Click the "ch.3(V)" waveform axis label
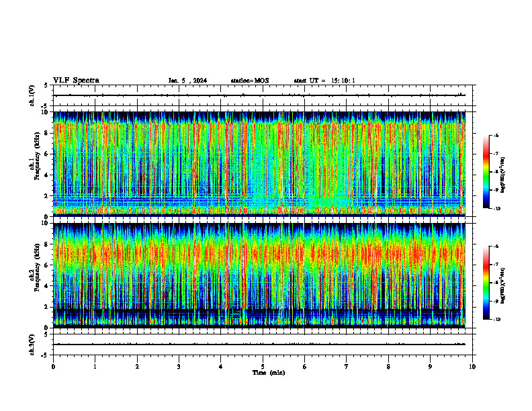Screen dimensions: 532x411 pyautogui.click(x=32, y=345)
